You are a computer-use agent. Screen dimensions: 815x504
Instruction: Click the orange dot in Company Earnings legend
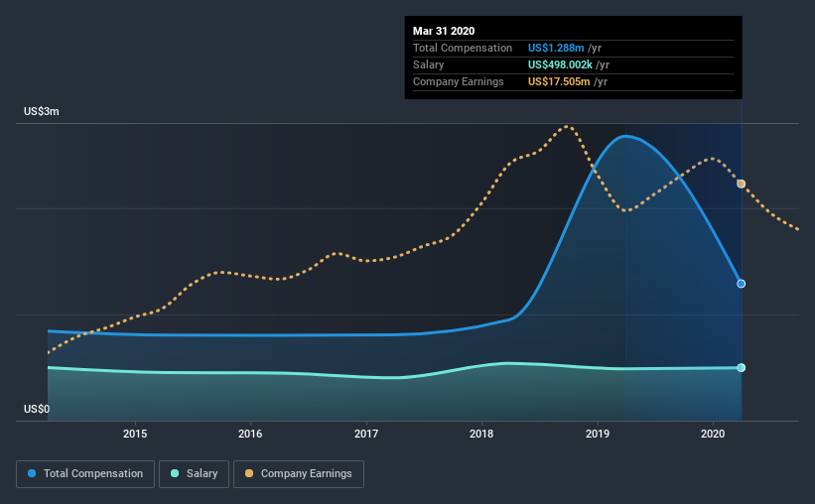point(249,473)
